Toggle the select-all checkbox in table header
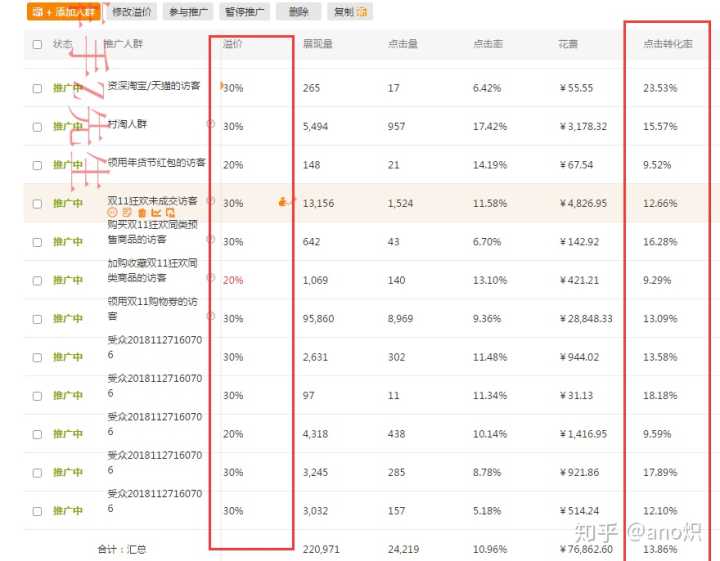 37,45
